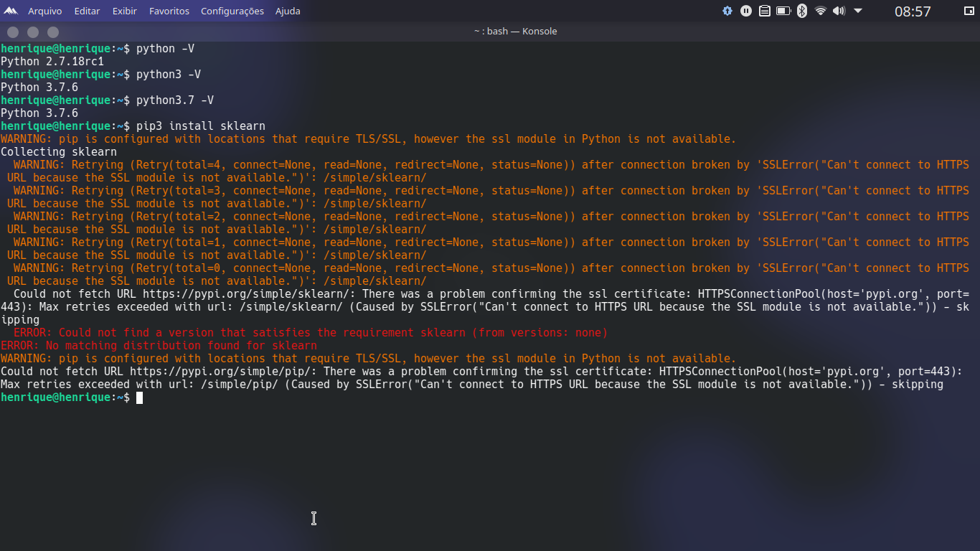Click the 'pip3 install sklearn' command
The height and width of the screenshot is (551, 980).
tap(201, 126)
